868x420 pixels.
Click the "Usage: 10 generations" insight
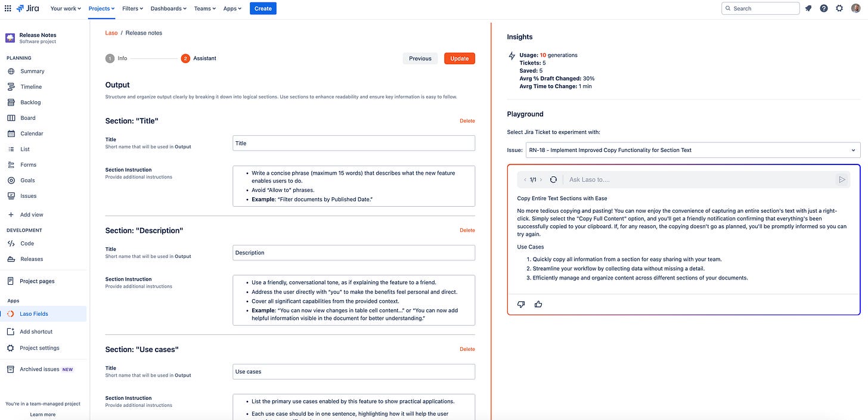548,55
